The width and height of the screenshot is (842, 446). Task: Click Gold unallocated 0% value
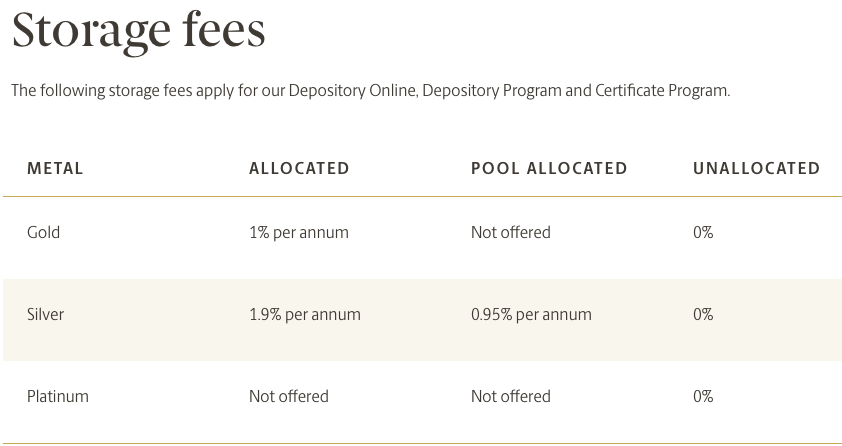point(703,232)
